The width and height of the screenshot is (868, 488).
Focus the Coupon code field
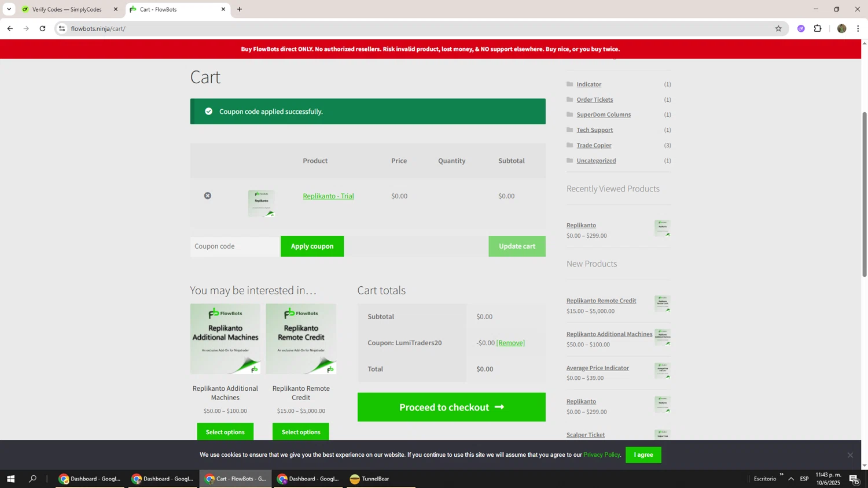coord(235,246)
